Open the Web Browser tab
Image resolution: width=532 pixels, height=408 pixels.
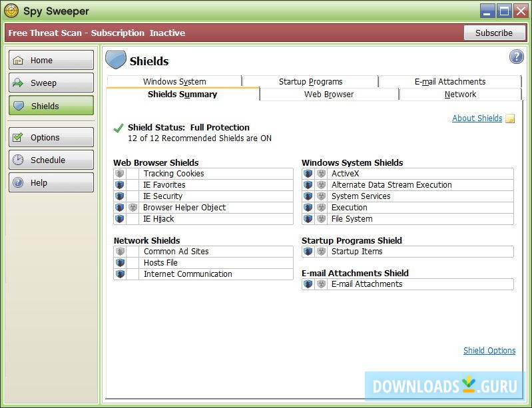[x=329, y=95]
